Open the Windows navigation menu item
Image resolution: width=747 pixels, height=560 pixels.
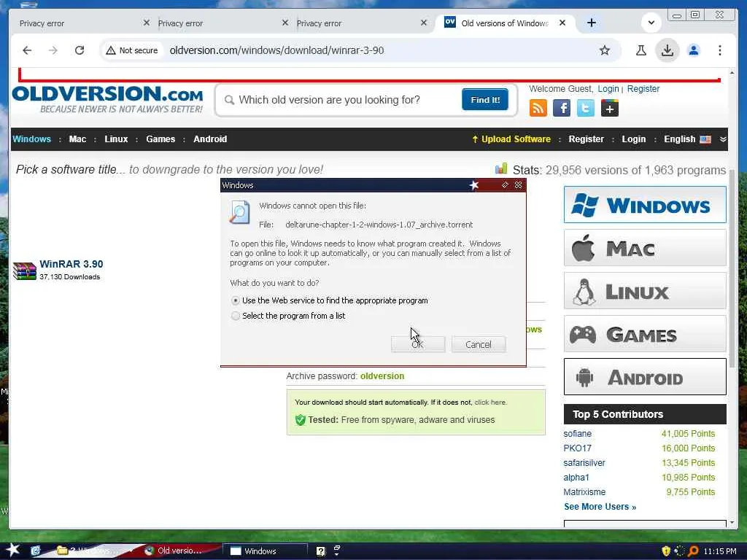pyautogui.click(x=31, y=139)
